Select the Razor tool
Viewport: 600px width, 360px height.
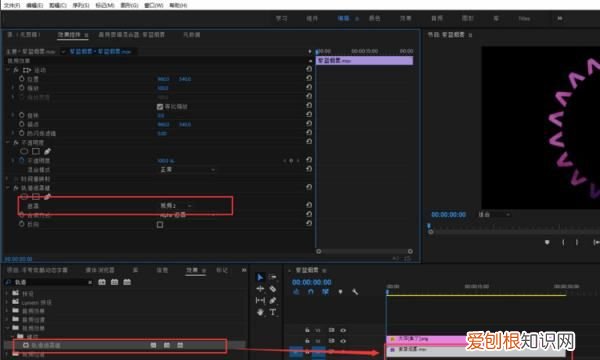pyautogui.click(x=272, y=289)
